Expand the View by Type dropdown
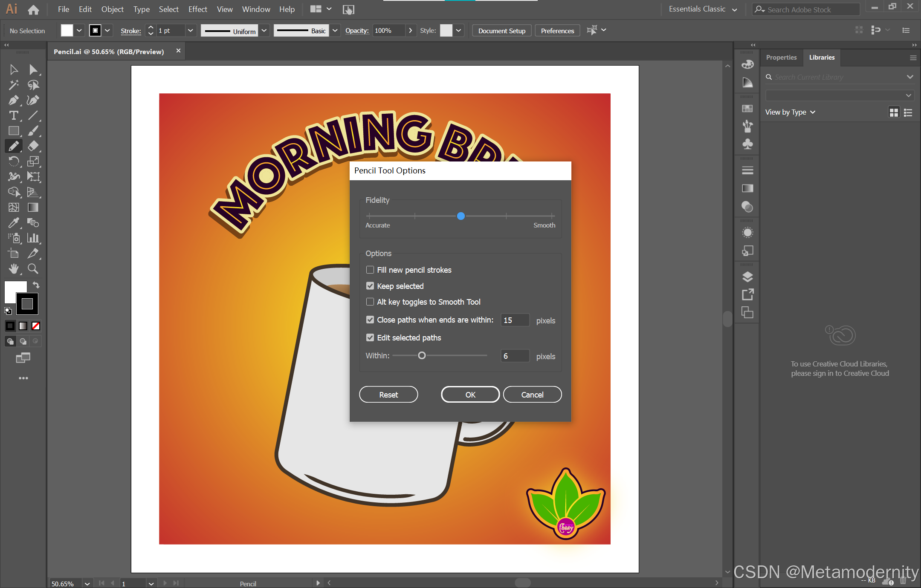 pyautogui.click(x=790, y=112)
